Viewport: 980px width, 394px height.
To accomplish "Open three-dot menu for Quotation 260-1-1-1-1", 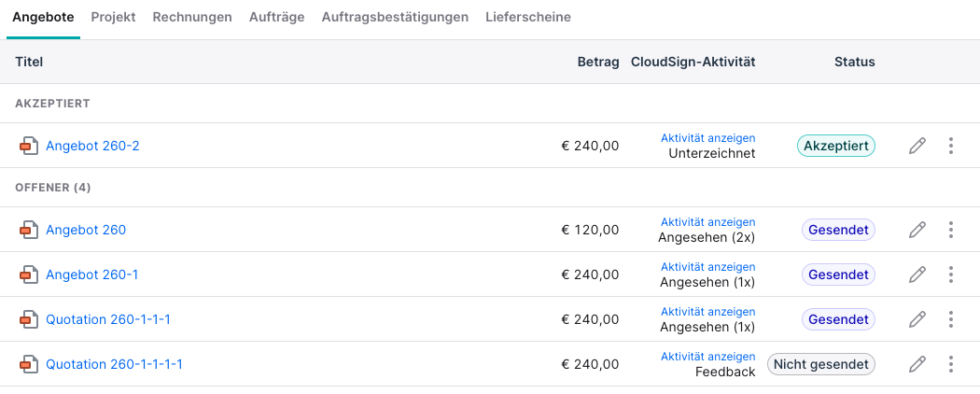I will 951,364.
